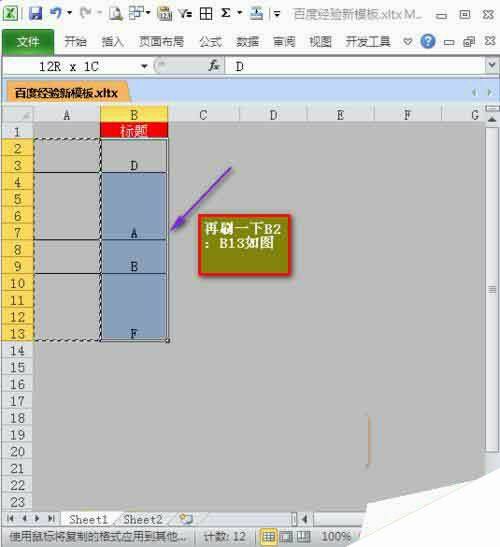This screenshot has width=500, height=547.
Task: Switch to the 开发工具 ribbon tab
Action: click(x=368, y=42)
